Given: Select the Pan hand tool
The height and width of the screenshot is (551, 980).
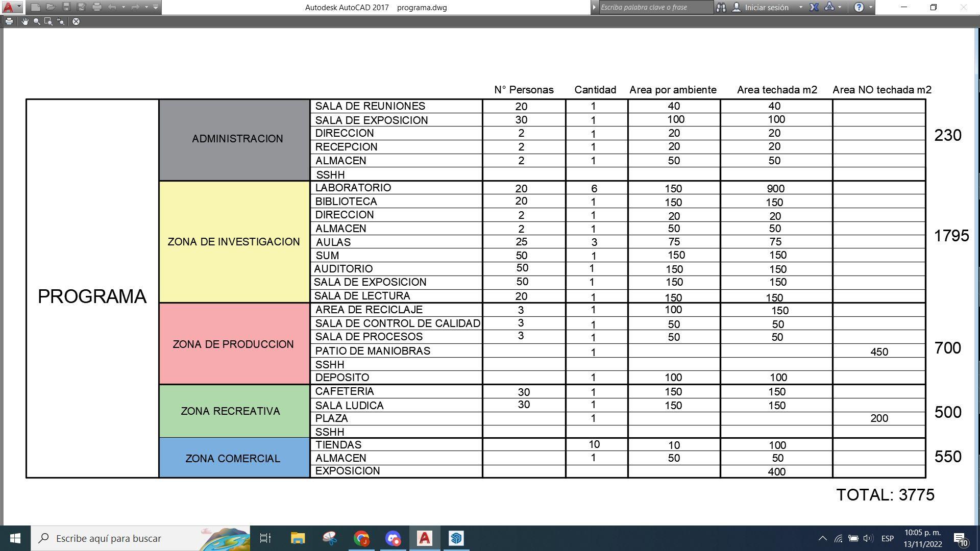Looking at the screenshot, I should tap(24, 21).
